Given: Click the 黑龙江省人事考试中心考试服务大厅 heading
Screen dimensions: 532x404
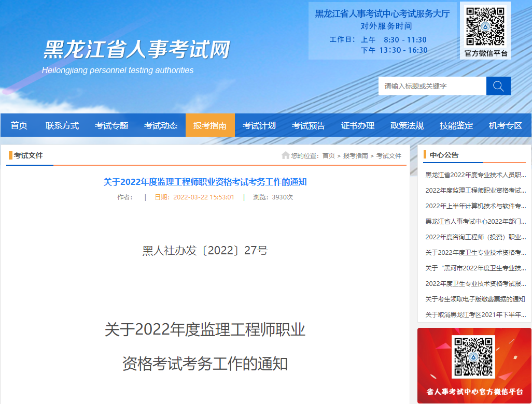Looking at the screenshot, I should tap(382, 13).
